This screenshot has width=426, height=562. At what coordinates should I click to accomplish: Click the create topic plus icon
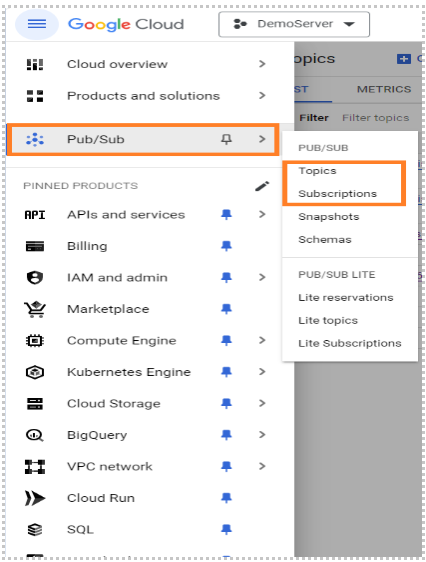click(x=404, y=58)
